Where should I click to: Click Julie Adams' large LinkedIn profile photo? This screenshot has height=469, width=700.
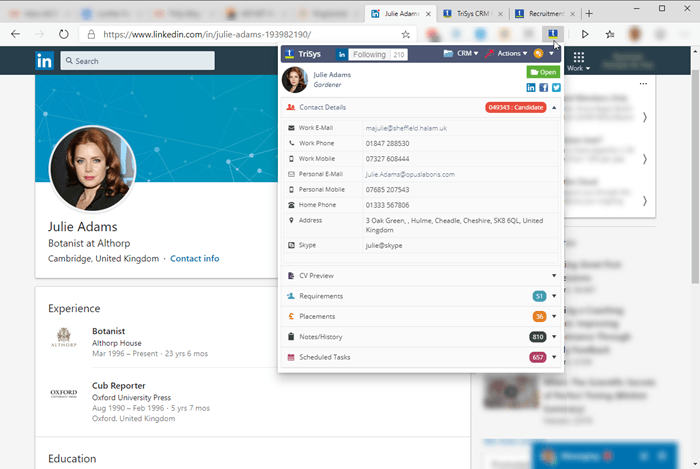[92, 168]
